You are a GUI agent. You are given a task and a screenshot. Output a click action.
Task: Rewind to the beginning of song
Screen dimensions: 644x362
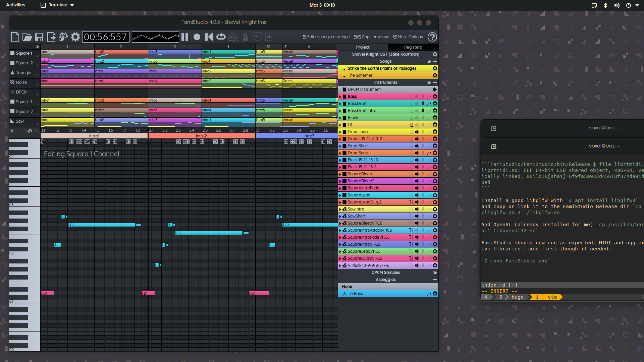(209, 37)
